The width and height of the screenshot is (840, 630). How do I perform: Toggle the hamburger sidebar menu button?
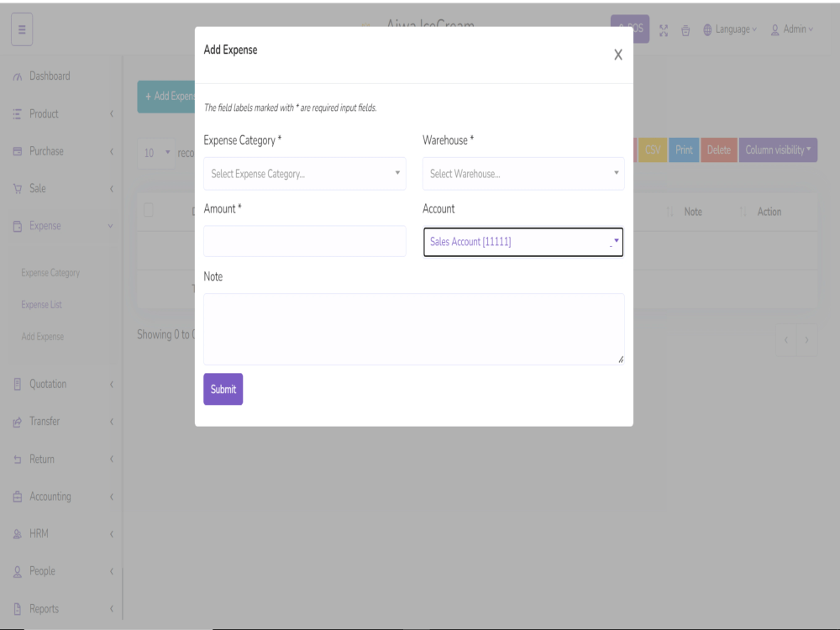[22, 29]
